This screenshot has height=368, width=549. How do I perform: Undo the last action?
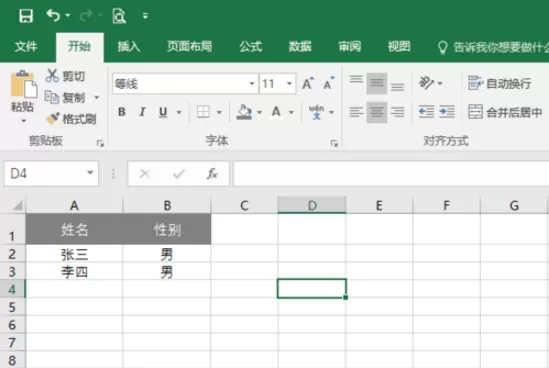[x=53, y=15]
